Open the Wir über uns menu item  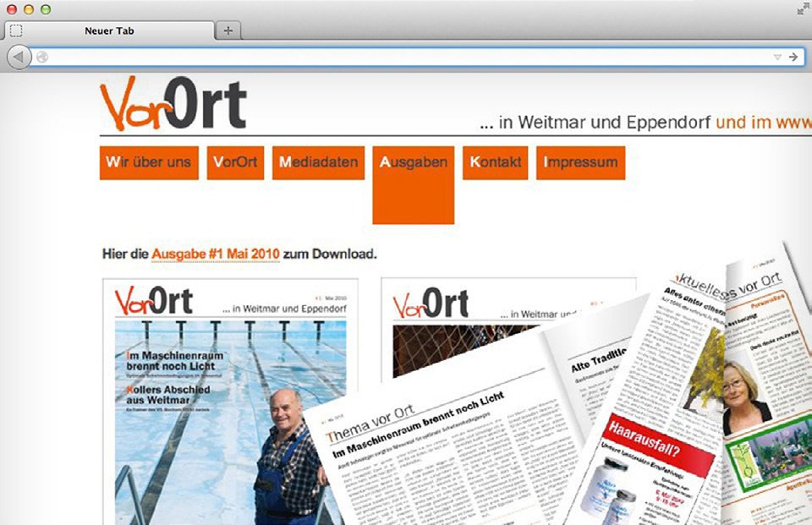click(149, 162)
